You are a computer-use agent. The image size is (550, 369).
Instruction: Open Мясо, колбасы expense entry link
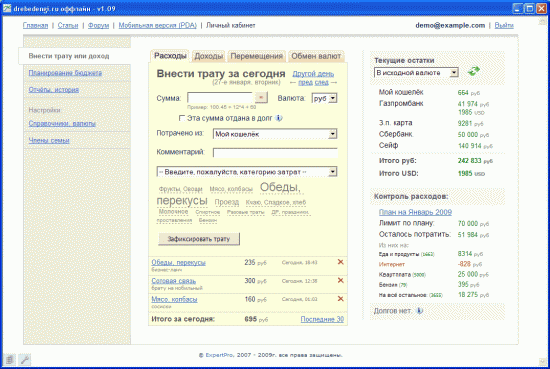coord(174,299)
